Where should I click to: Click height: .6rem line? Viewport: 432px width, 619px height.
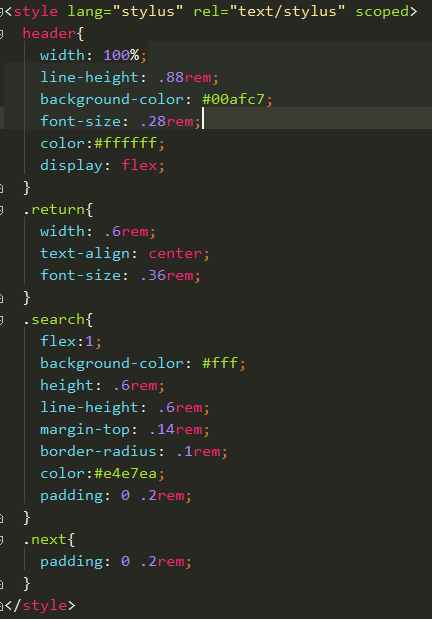coord(102,385)
